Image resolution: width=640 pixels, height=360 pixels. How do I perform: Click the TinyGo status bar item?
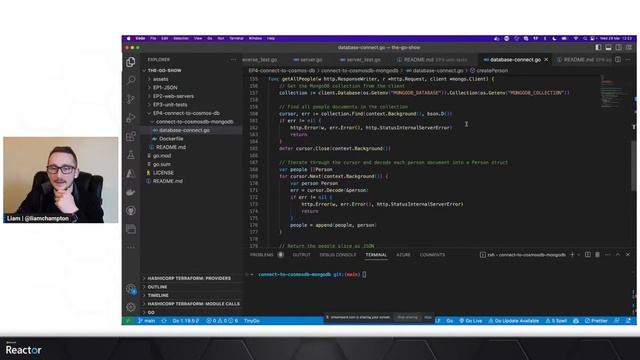[x=252, y=321]
